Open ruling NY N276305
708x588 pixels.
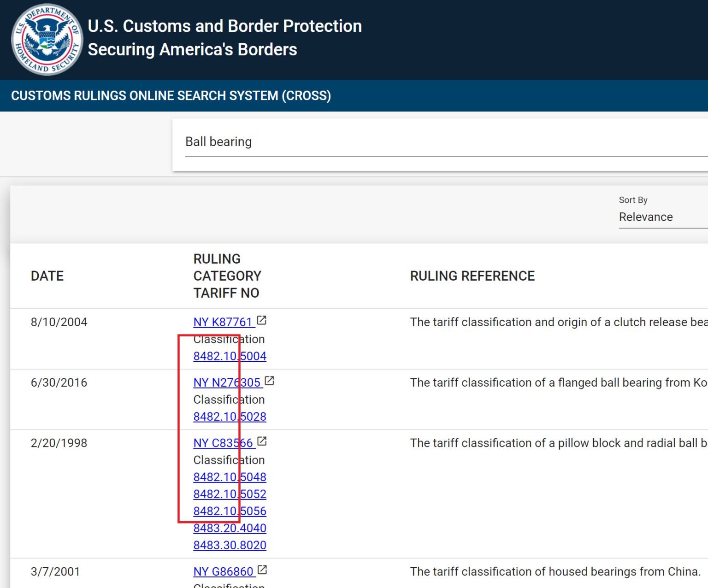227,382
